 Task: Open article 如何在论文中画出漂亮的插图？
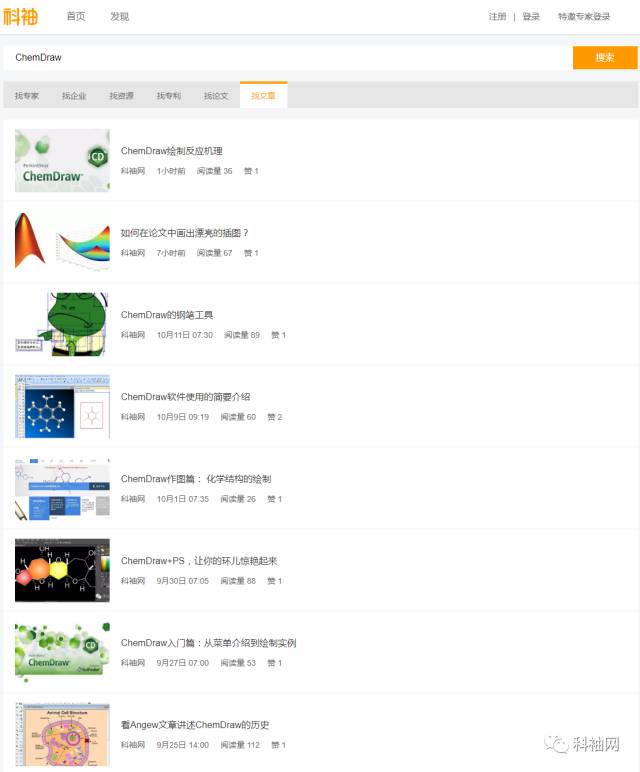click(x=185, y=233)
